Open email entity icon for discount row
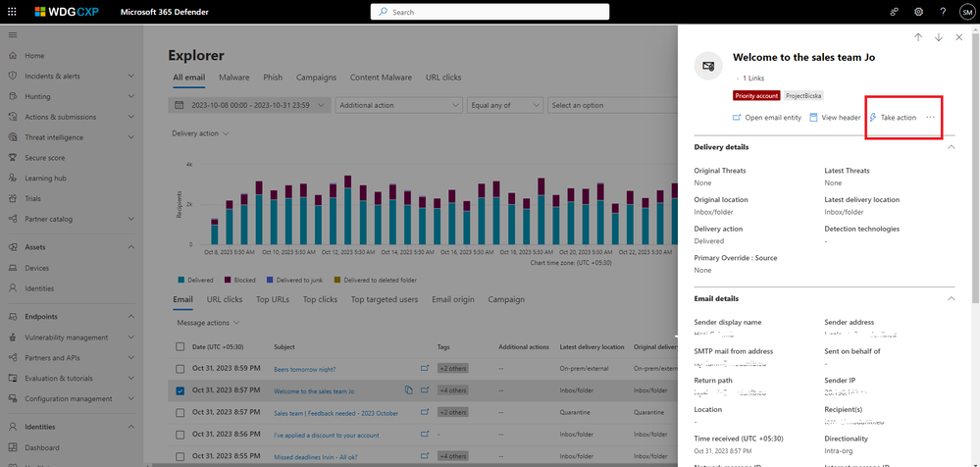The height and width of the screenshot is (467, 980). (425, 434)
